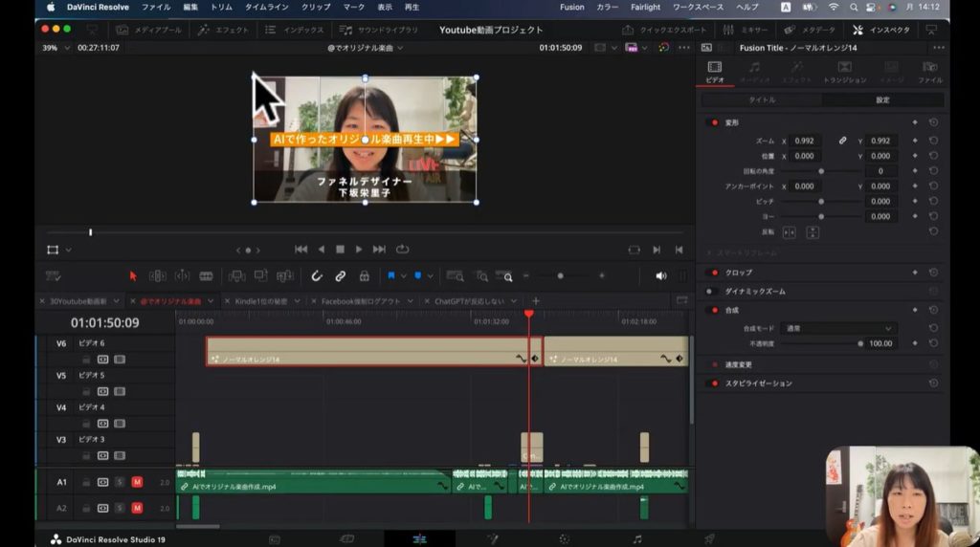Enable the ダイナミックズーム toggle
The height and width of the screenshot is (547, 980).
[713, 291]
